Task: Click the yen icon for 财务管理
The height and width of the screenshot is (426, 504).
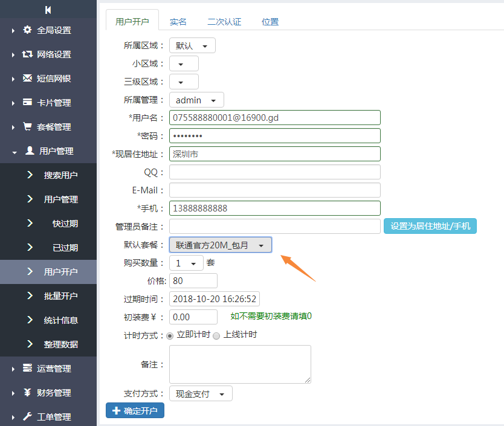Action: pos(27,392)
